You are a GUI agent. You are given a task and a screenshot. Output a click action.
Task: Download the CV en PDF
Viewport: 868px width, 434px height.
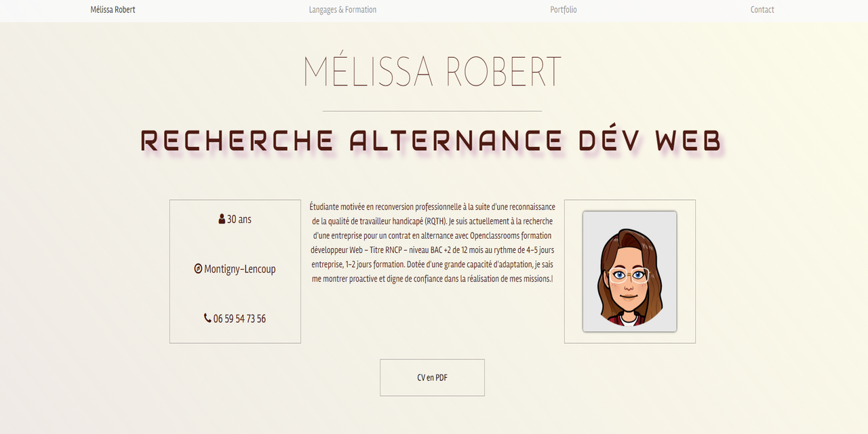coord(432,377)
